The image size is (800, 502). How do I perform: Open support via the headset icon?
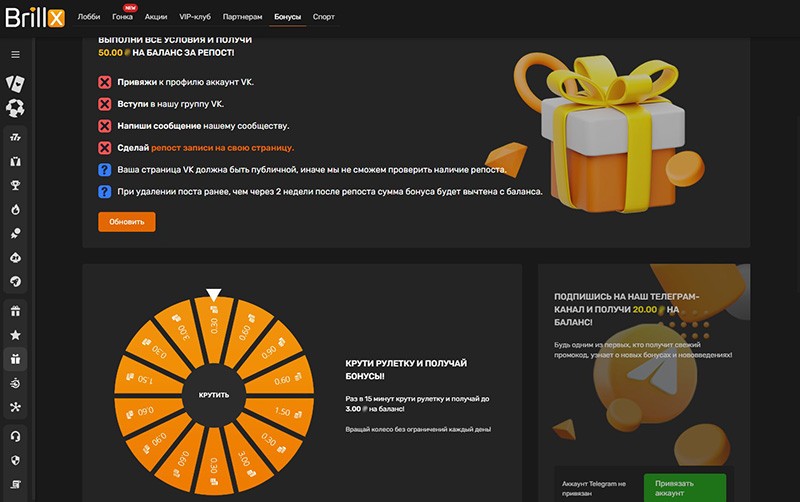(15, 436)
